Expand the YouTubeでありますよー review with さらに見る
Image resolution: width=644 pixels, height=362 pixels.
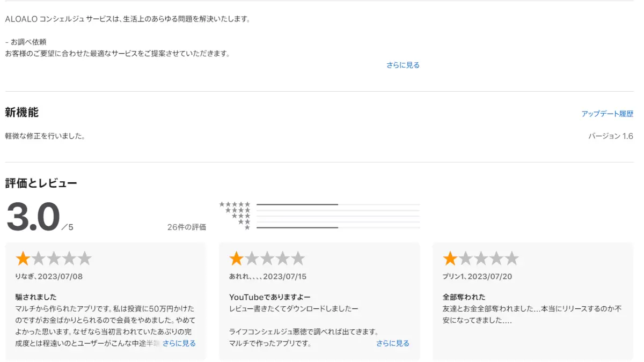pyautogui.click(x=392, y=343)
